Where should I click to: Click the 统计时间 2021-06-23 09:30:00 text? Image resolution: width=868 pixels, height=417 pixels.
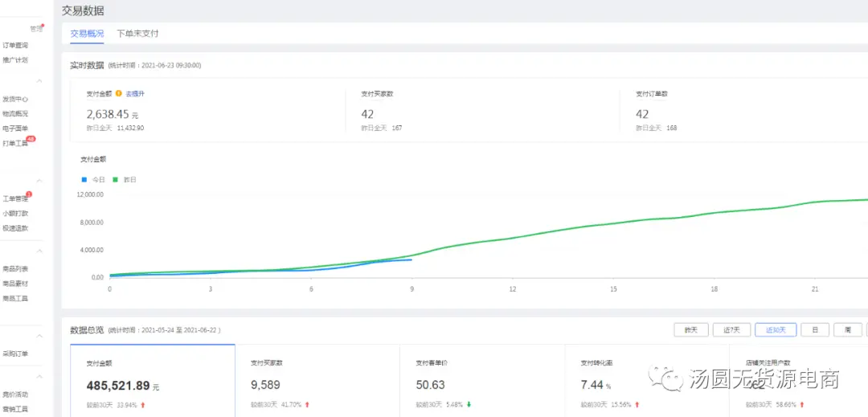click(154, 66)
